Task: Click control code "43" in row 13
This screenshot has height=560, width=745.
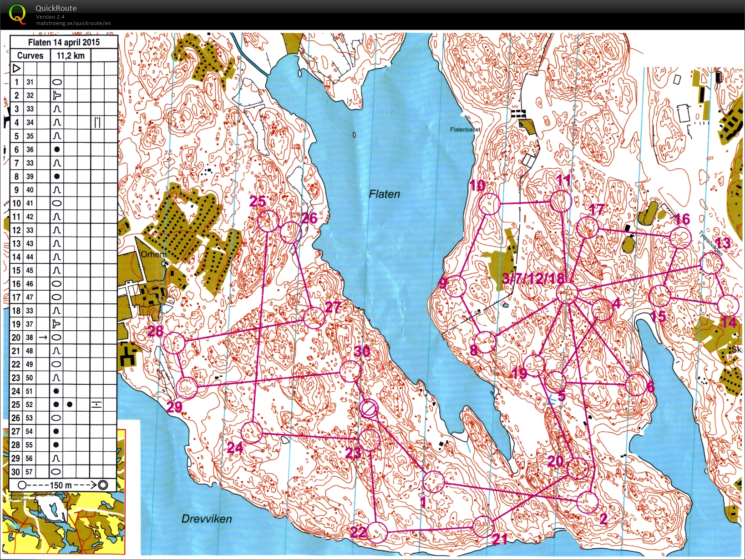Action: click(x=30, y=243)
